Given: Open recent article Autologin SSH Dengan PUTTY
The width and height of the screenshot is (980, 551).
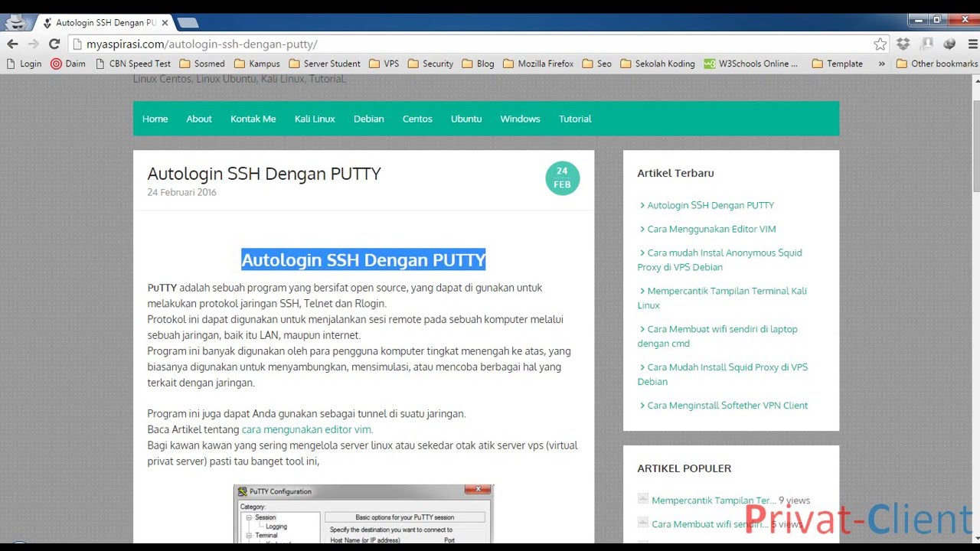Looking at the screenshot, I should pos(710,205).
